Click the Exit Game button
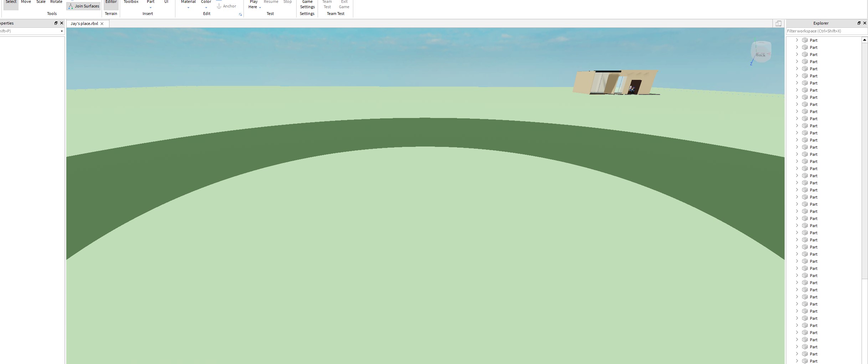 click(x=344, y=4)
